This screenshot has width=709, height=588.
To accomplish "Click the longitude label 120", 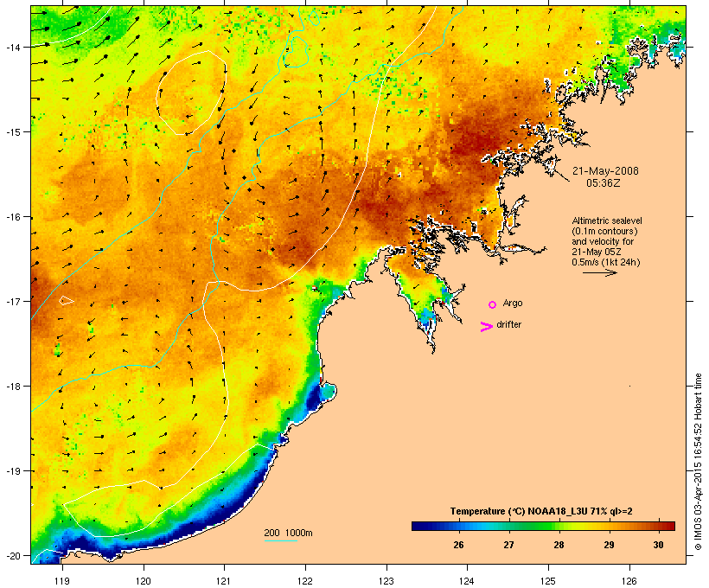I will pyautogui.click(x=144, y=581).
